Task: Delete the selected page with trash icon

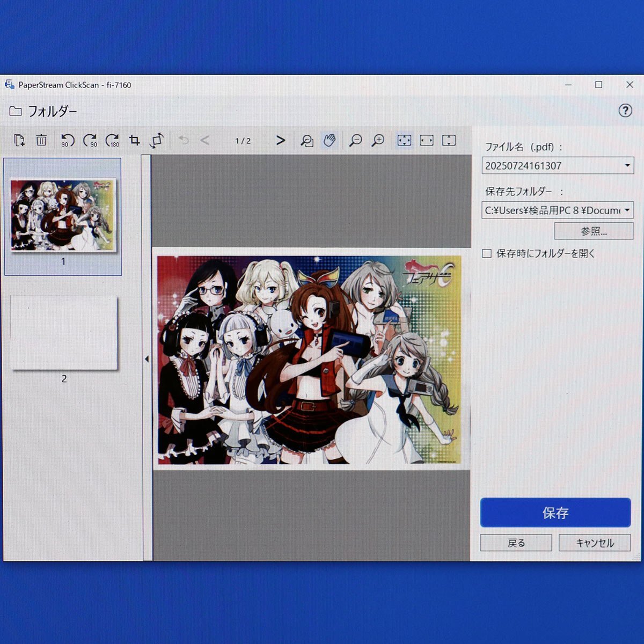Action: [x=41, y=141]
